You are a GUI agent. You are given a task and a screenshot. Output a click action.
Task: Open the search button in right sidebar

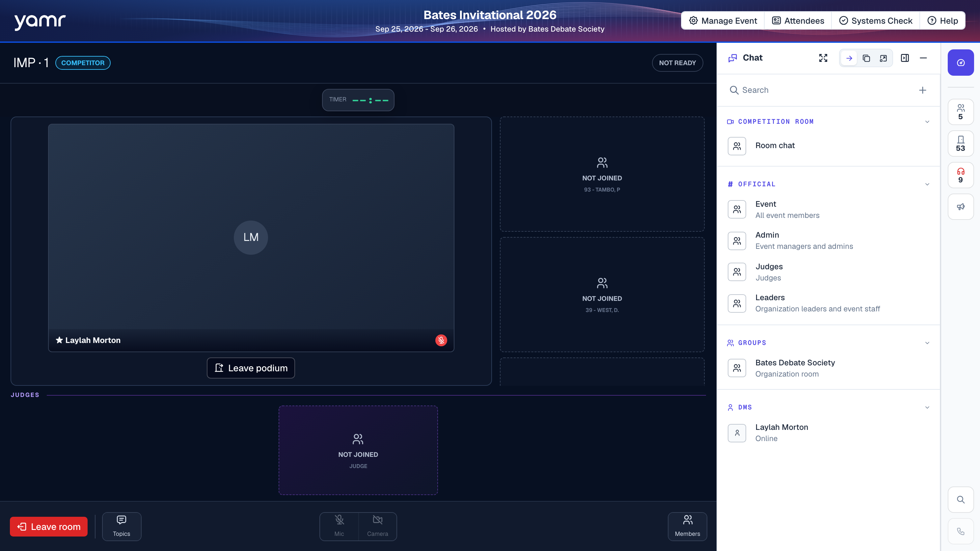(961, 500)
